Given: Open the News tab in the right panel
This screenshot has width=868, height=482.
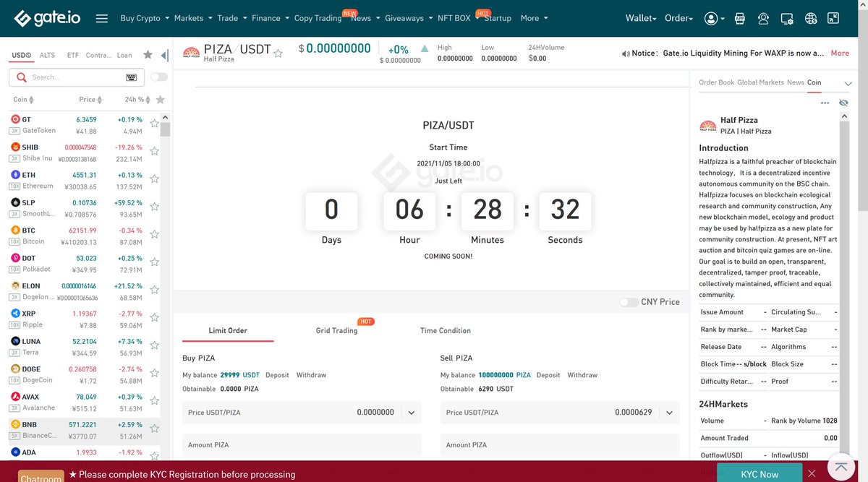Looking at the screenshot, I should [795, 82].
